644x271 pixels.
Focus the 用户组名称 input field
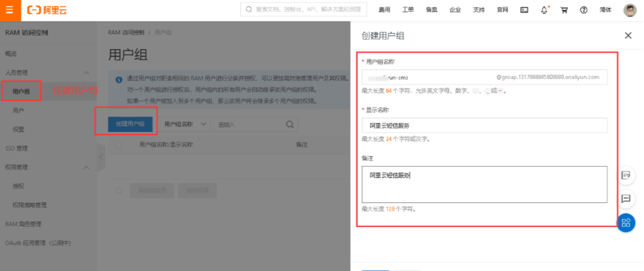click(484, 77)
